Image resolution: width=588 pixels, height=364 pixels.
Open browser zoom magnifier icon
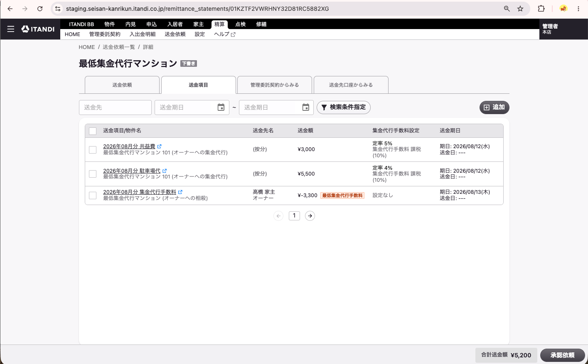[507, 9]
